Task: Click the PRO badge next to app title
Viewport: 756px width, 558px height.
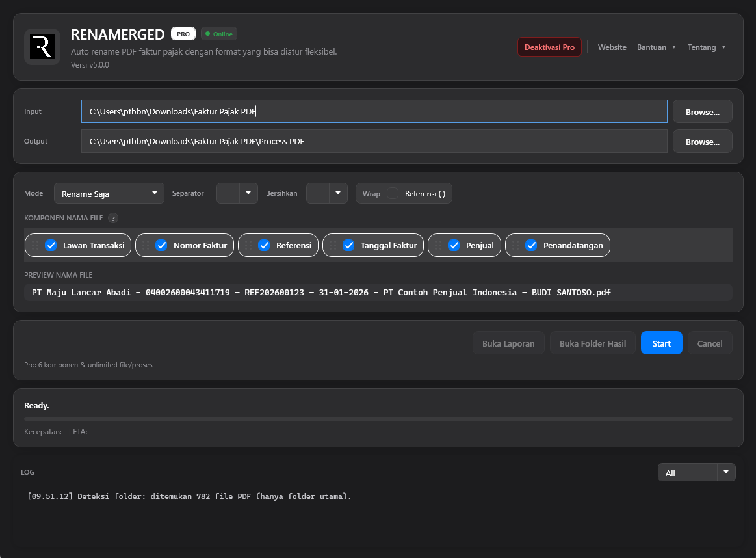Action: tap(183, 34)
